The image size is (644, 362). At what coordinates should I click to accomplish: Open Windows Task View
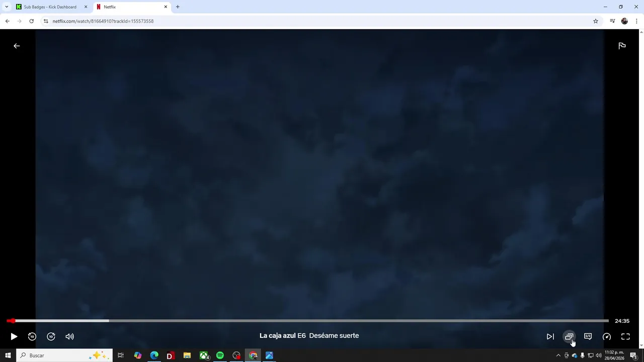pyautogui.click(x=121, y=355)
